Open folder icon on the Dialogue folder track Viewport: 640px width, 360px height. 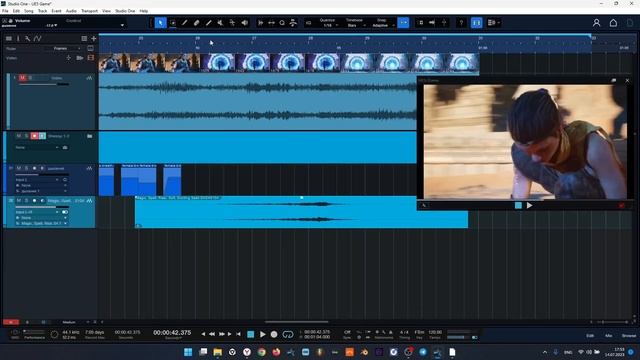pyautogui.click(x=89, y=136)
